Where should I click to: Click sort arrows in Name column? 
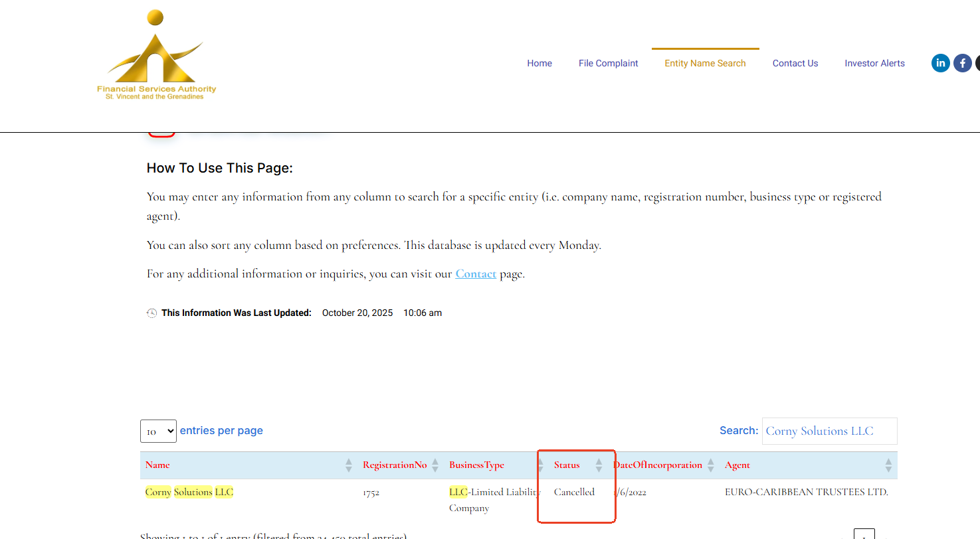(349, 465)
